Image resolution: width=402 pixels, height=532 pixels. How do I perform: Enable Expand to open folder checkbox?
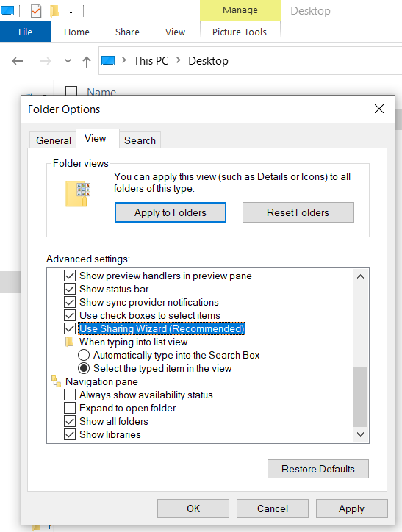tap(70, 408)
